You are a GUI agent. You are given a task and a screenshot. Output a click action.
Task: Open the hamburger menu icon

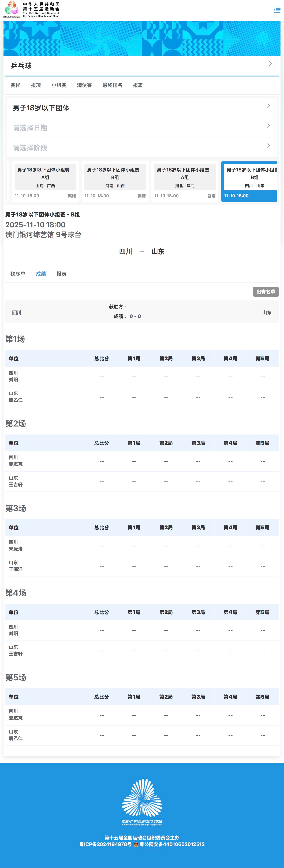[x=277, y=9]
